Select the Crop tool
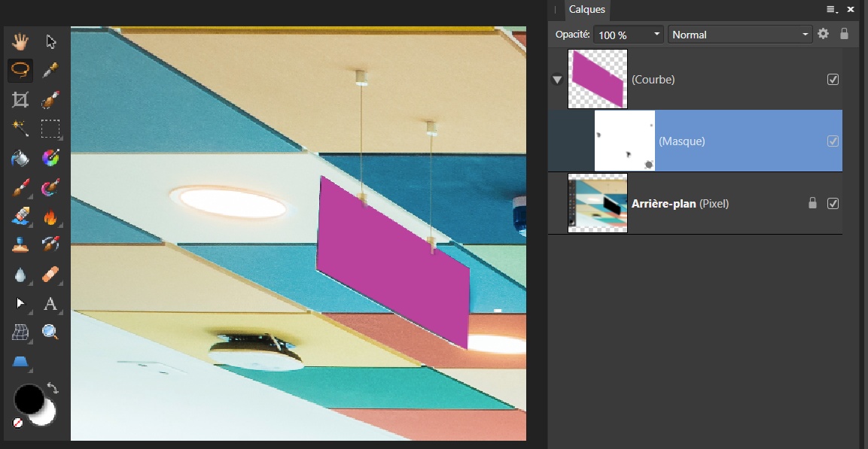The width and height of the screenshot is (868, 449). point(20,99)
